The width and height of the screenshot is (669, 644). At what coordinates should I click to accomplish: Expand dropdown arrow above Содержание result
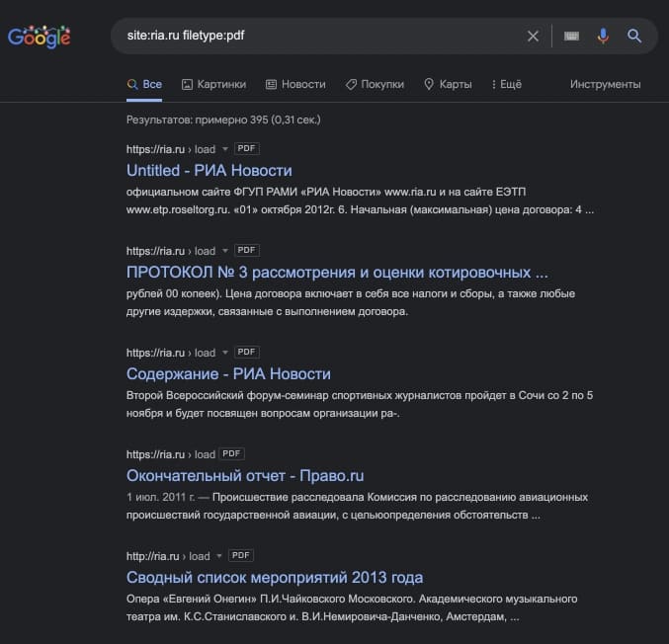click(225, 353)
